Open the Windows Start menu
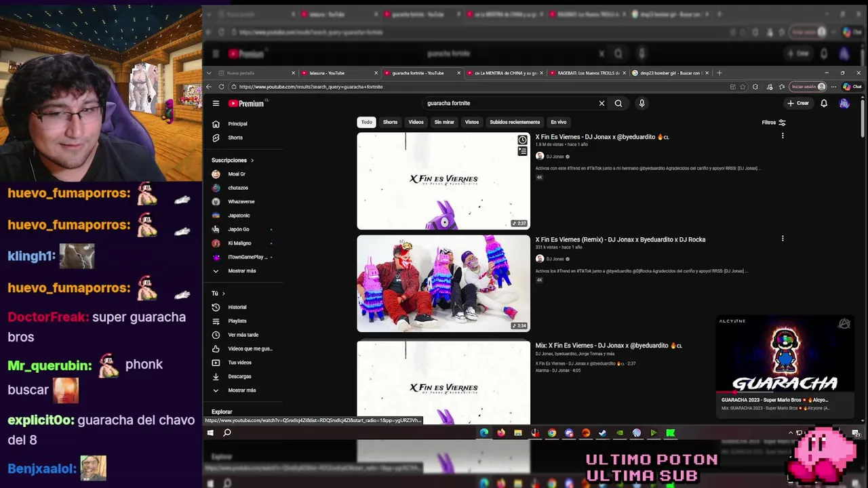The width and height of the screenshot is (868, 488). (x=210, y=433)
